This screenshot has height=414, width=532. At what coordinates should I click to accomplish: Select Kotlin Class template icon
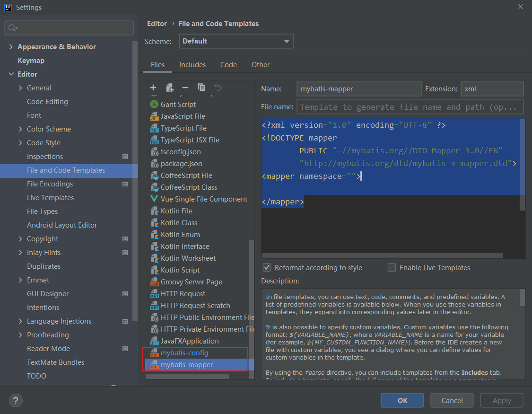[154, 223]
